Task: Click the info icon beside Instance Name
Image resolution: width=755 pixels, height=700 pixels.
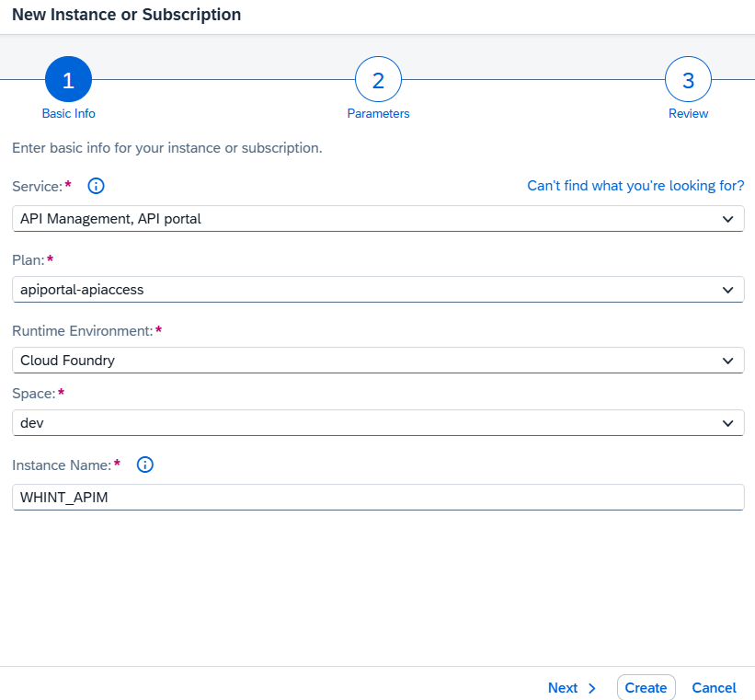Action: click(144, 465)
